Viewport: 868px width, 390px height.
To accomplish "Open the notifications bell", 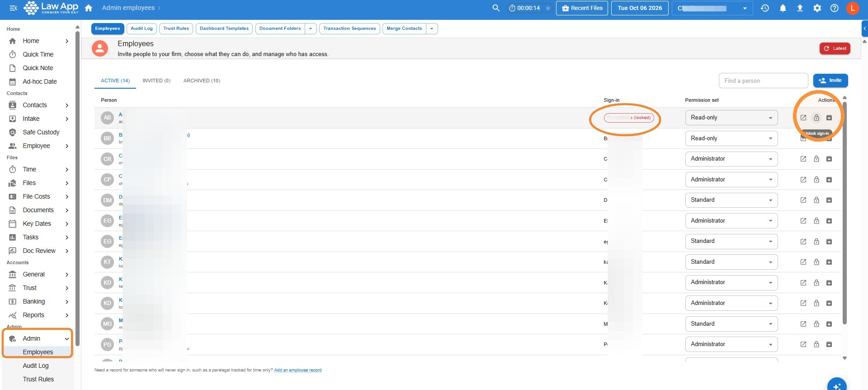I will (783, 8).
